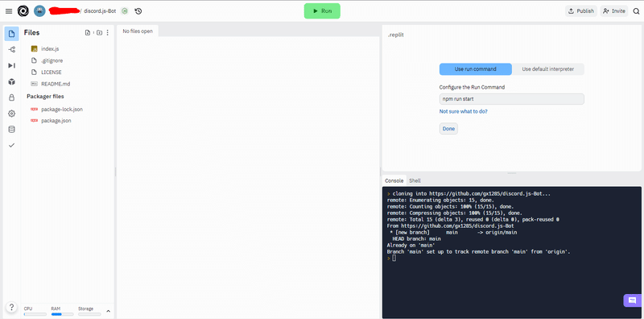Open the Settings gear icon

(11, 114)
